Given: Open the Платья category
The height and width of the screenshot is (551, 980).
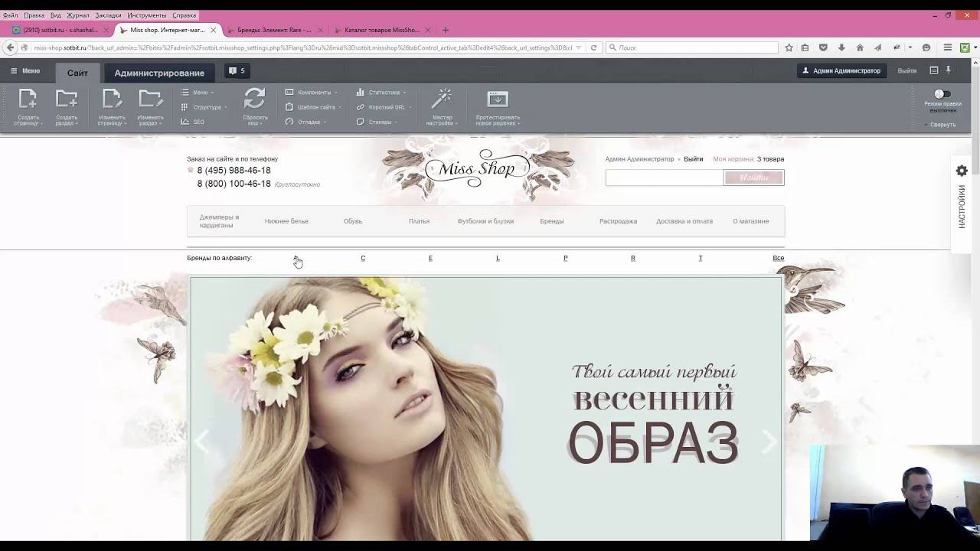Looking at the screenshot, I should 419,221.
